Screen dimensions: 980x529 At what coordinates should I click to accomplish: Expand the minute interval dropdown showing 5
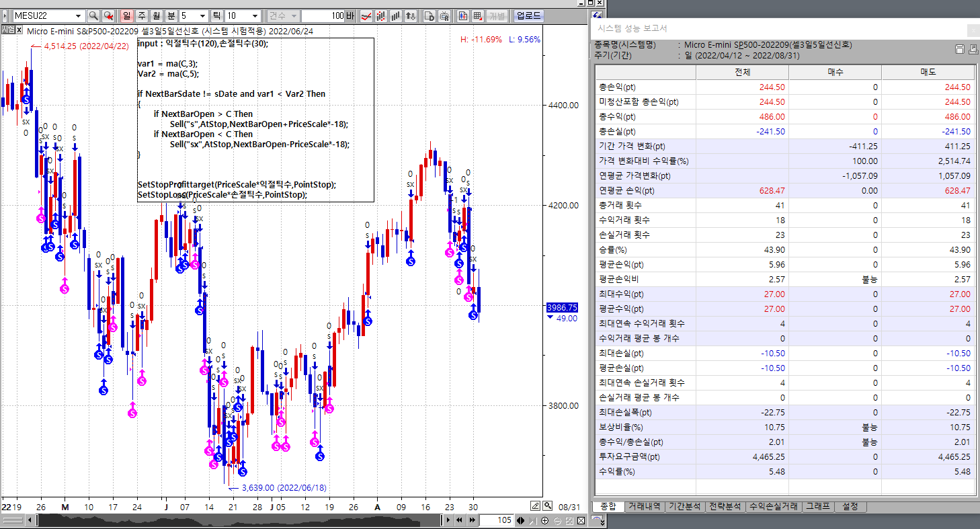pos(203,15)
